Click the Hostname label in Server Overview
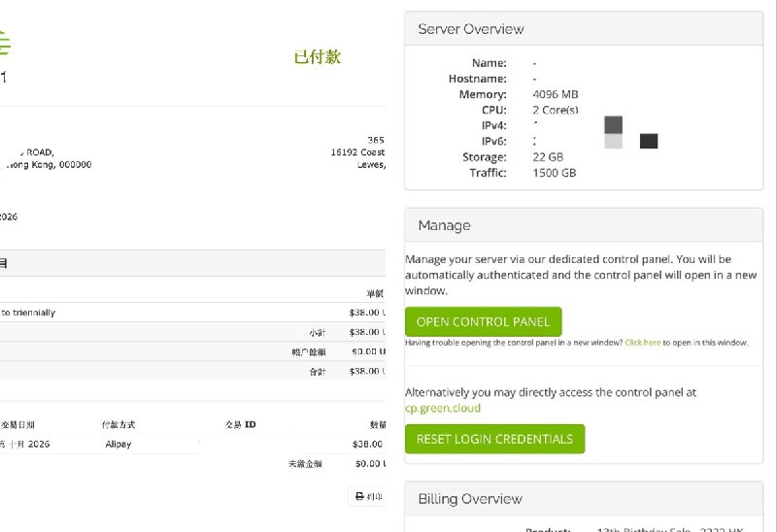 tap(477, 79)
